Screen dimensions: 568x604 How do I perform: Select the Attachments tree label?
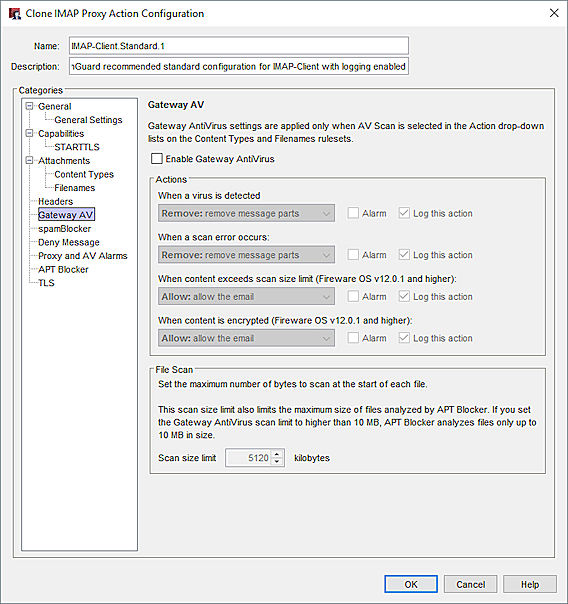pyautogui.click(x=64, y=161)
